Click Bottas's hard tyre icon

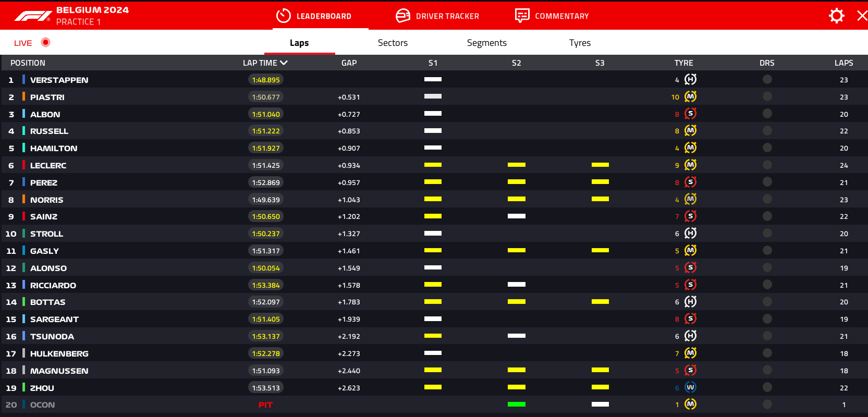(x=690, y=301)
